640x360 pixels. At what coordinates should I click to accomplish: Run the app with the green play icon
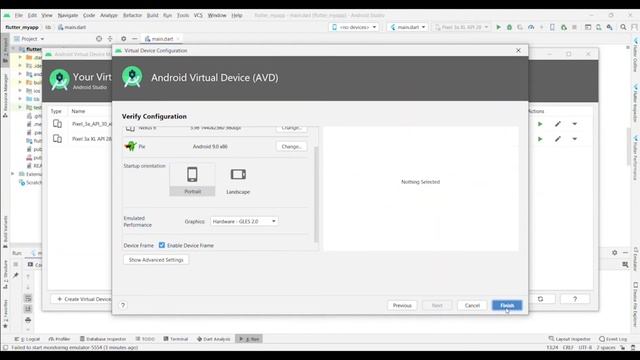point(498,27)
